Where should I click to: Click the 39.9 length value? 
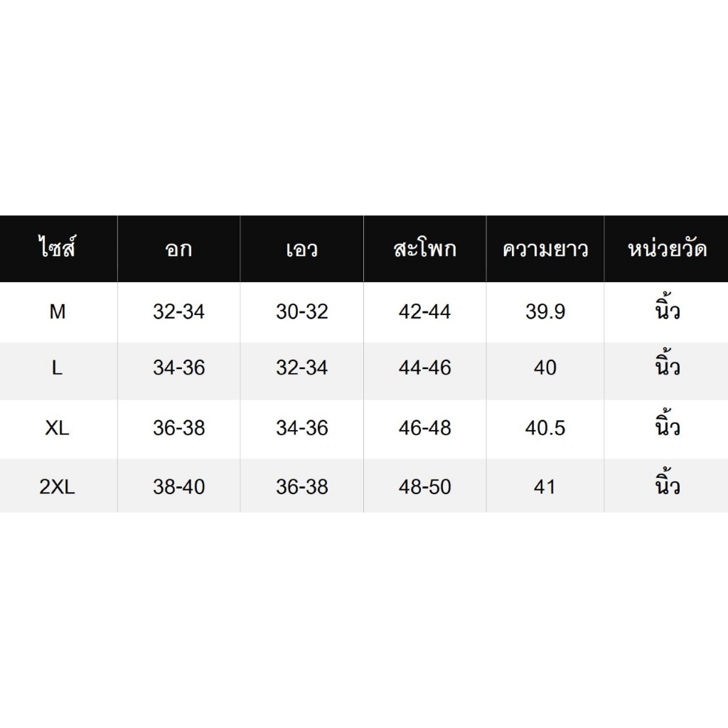click(545, 312)
